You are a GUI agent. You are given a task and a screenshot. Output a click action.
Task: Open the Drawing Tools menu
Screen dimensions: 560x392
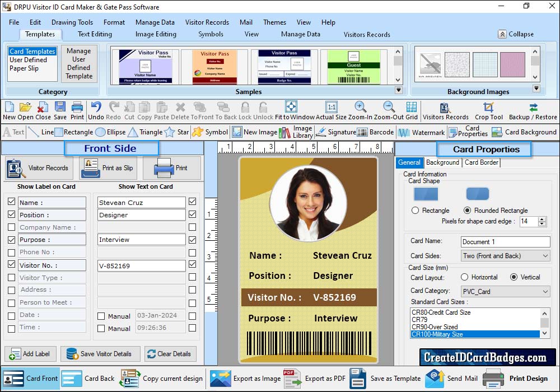tap(72, 22)
